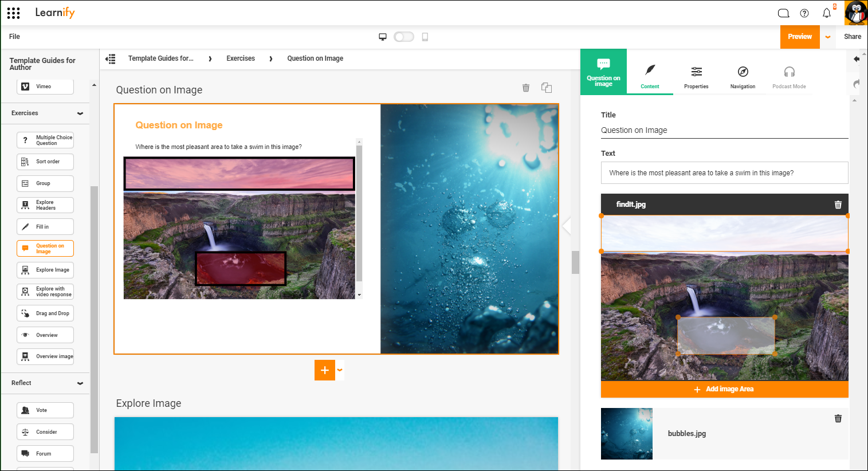This screenshot has width=868, height=471.
Task: Add an Explore Image exercise
Action: click(45, 270)
